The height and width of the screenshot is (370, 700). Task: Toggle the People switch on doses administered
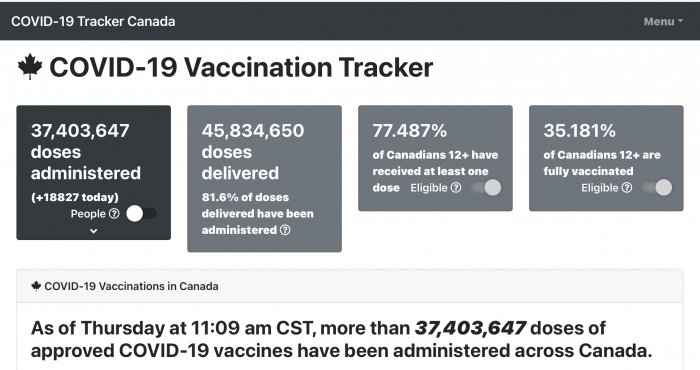tap(141, 213)
